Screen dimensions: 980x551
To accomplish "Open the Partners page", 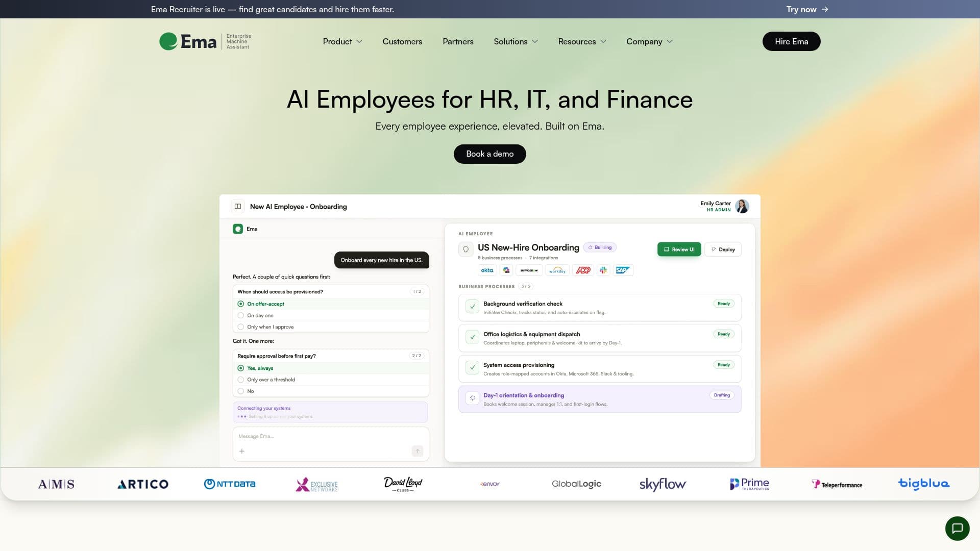I will (x=458, y=41).
